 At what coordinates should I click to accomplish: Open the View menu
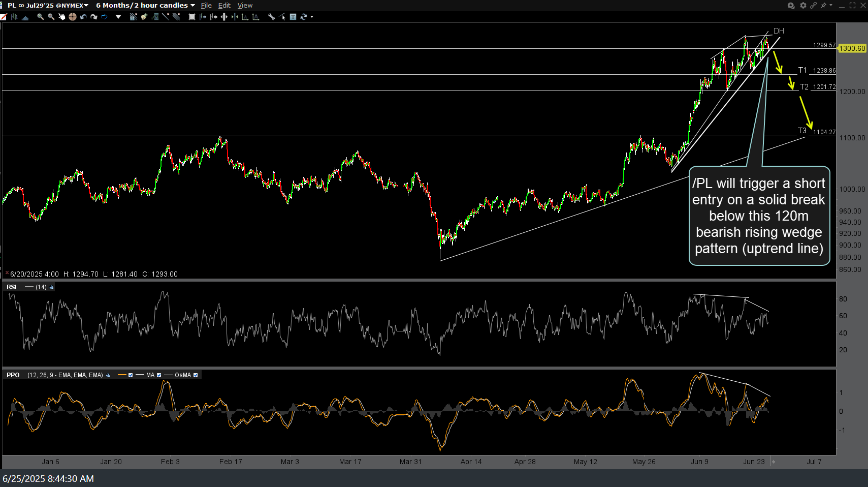(245, 5)
